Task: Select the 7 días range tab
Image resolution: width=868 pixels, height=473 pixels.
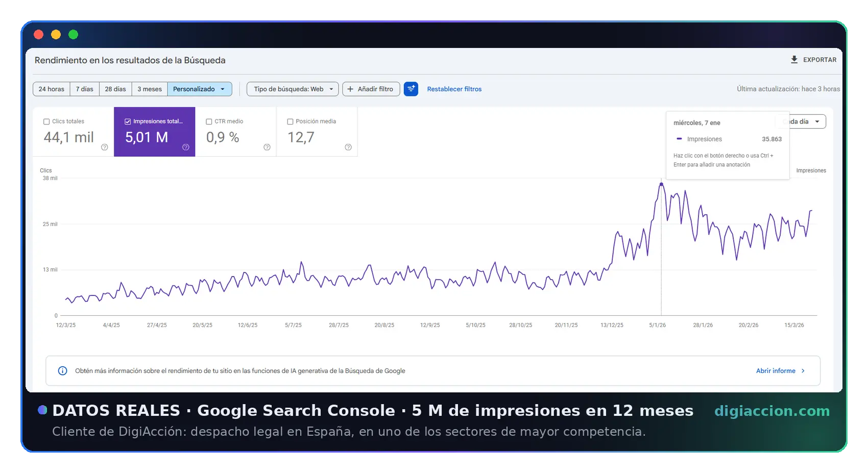Action: pos(85,89)
